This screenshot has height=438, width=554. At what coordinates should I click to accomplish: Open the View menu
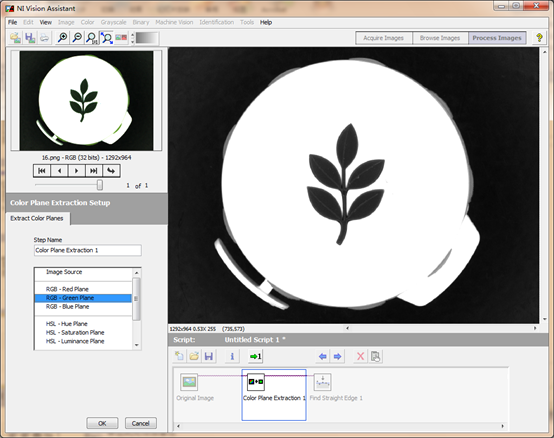(x=46, y=22)
